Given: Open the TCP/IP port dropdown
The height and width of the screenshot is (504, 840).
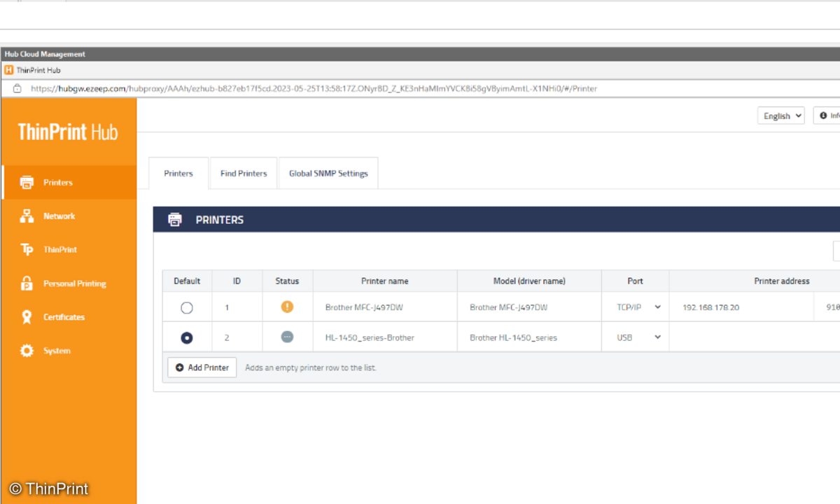Looking at the screenshot, I should point(636,307).
